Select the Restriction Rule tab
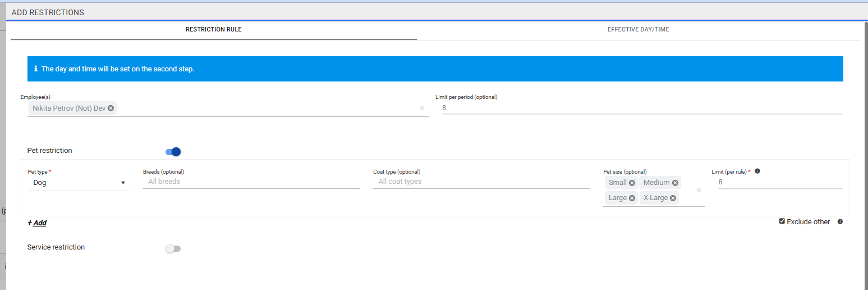Viewport: 868px width, 290px height. coord(213,29)
